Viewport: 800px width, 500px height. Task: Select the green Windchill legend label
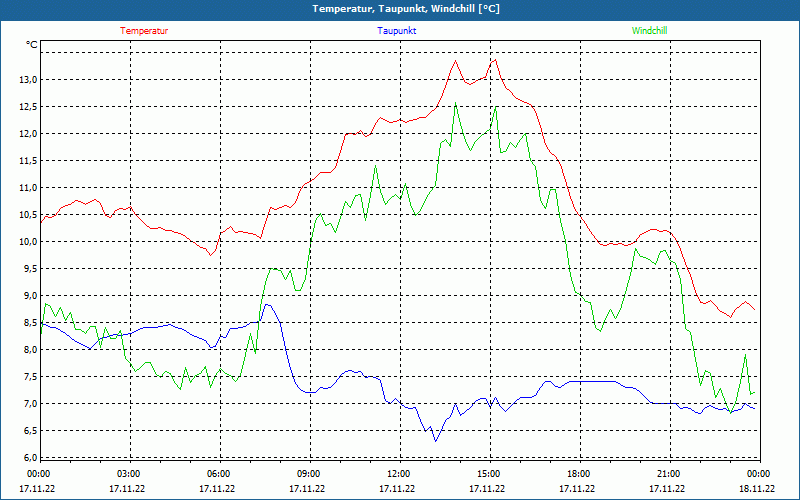click(650, 31)
